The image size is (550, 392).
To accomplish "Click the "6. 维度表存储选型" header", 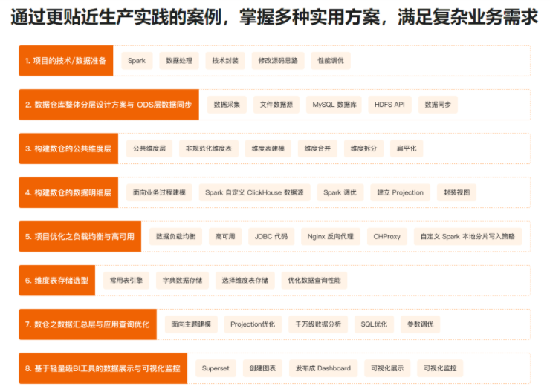I will point(57,281).
